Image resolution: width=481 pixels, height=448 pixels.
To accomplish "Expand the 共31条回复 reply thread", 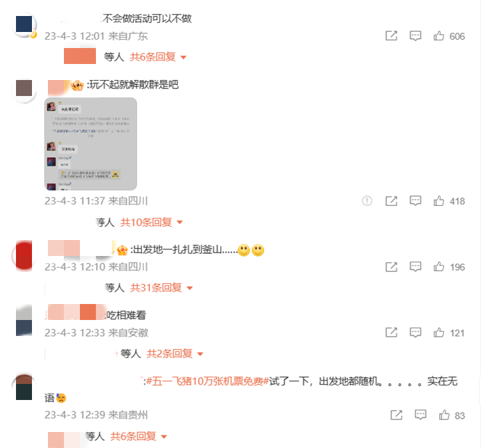I will point(161,288).
